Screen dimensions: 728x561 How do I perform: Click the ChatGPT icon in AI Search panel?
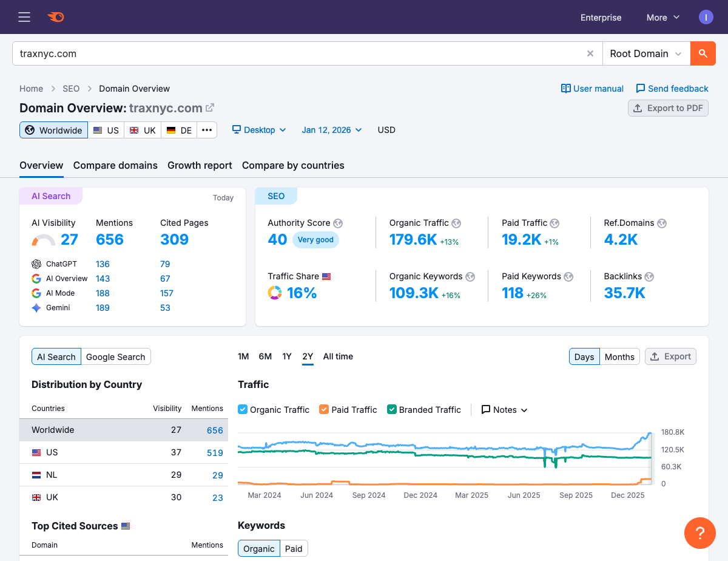point(35,263)
